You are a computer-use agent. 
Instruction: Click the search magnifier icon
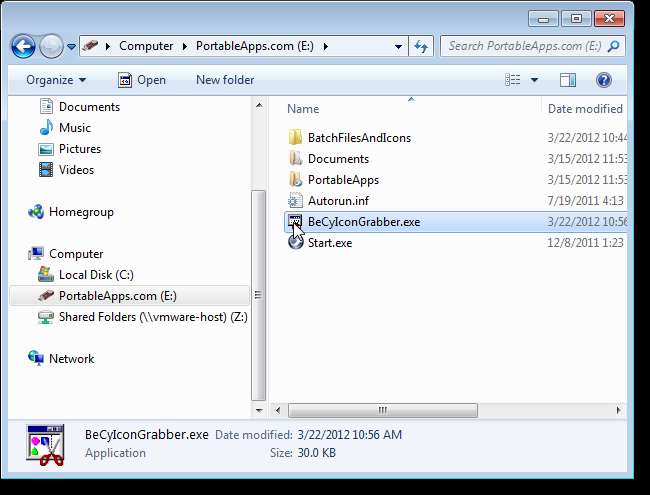click(x=614, y=46)
